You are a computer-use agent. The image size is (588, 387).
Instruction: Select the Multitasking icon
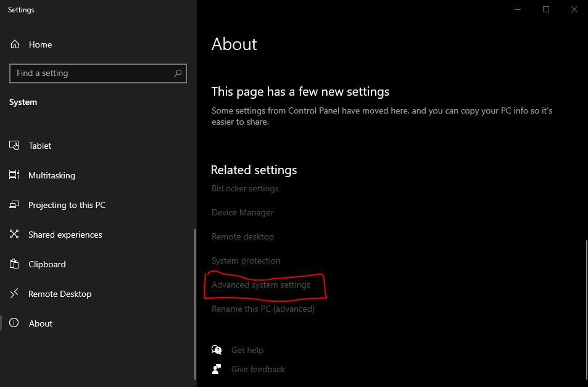[x=15, y=175]
